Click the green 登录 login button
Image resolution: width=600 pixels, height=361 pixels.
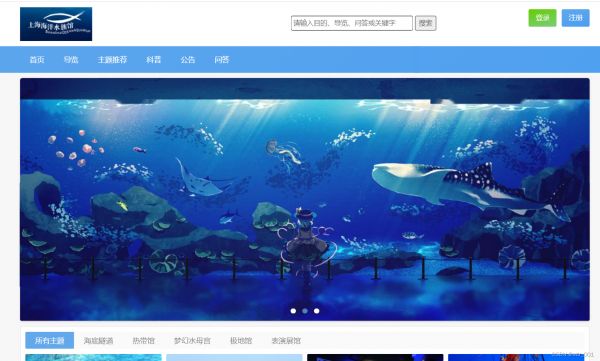pyautogui.click(x=542, y=18)
